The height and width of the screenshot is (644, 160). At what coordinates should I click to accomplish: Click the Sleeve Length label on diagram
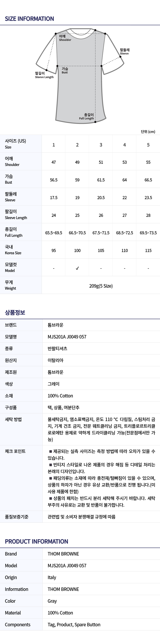click(x=44, y=75)
